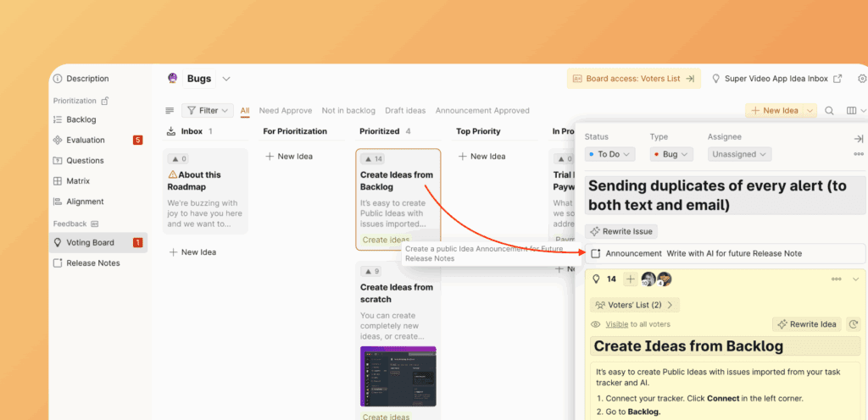This screenshot has height=420, width=868.
Task: Click the refresh icon beside Rewrite Idea
Action: pyautogui.click(x=854, y=324)
